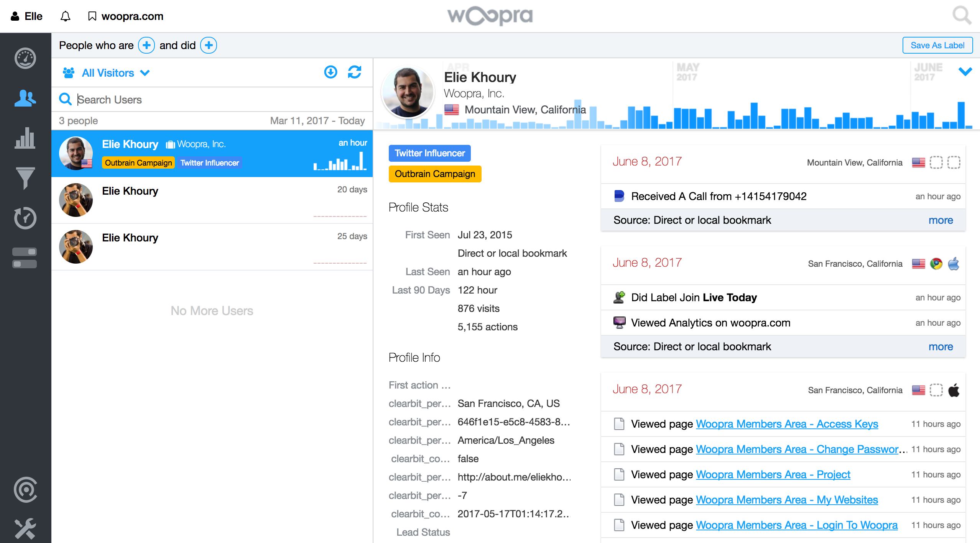The image size is (980, 543).
Task: Select Elie Khoury seen 25 days ago
Action: pyautogui.click(x=212, y=247)
